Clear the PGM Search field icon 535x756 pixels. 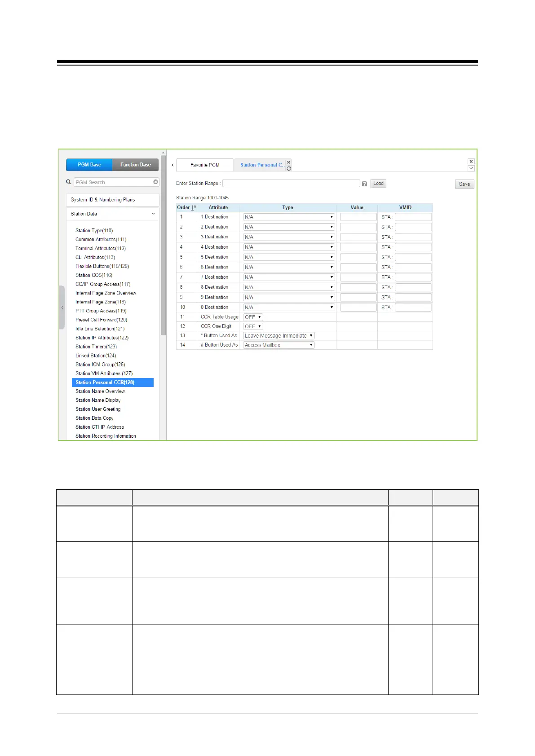pyautogui.click(x=155, y=182)
